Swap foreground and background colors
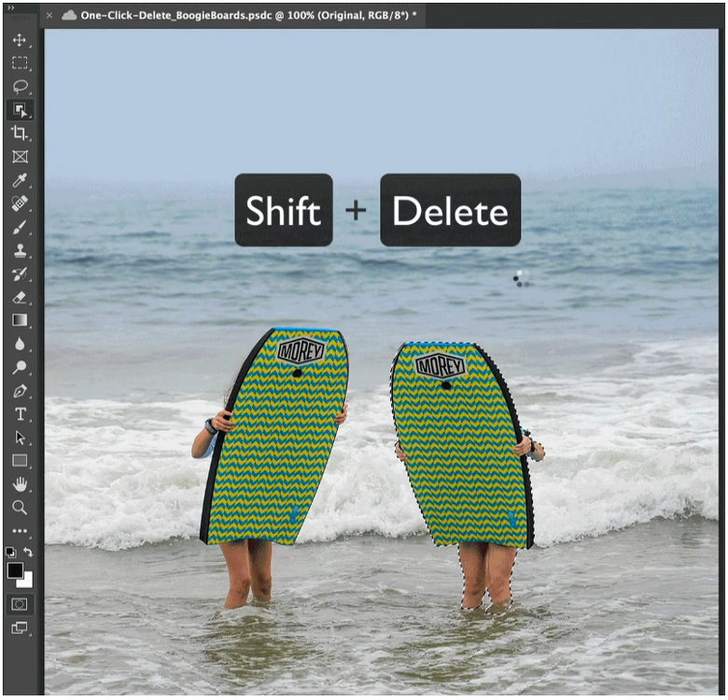Viewport: 728px width, 700px height. [x=28, y=552]
